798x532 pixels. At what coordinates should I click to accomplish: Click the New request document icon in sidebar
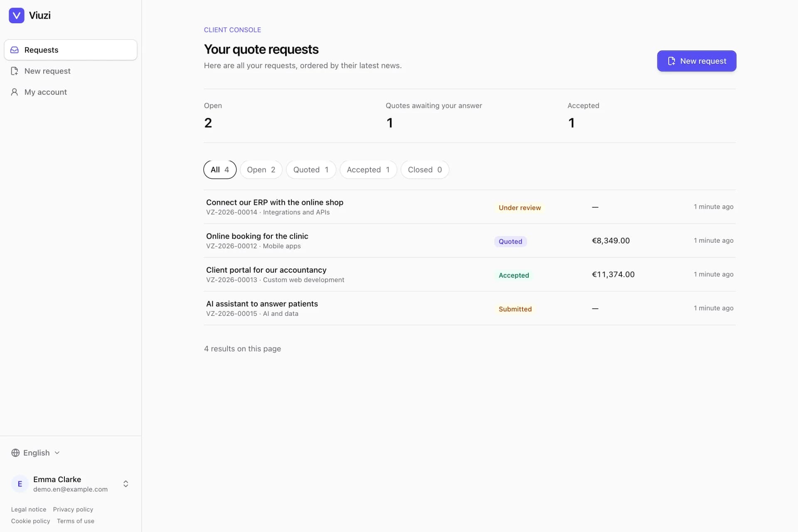click(15, 71)
